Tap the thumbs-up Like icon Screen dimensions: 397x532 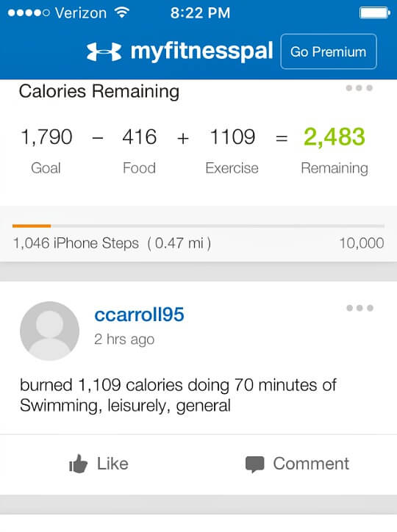79,464
